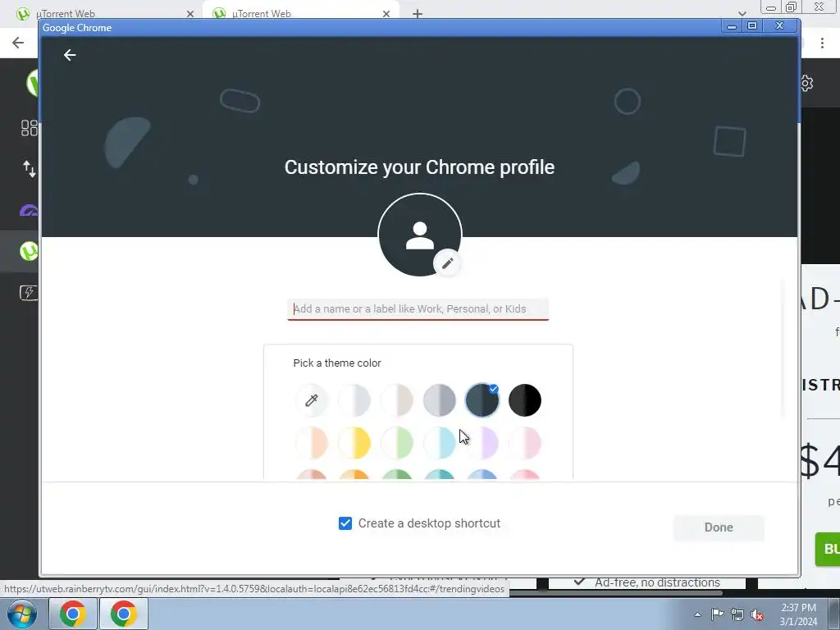Select the yellow theme color swatch
The image size is (840, 630).
[x=354, y=443]
